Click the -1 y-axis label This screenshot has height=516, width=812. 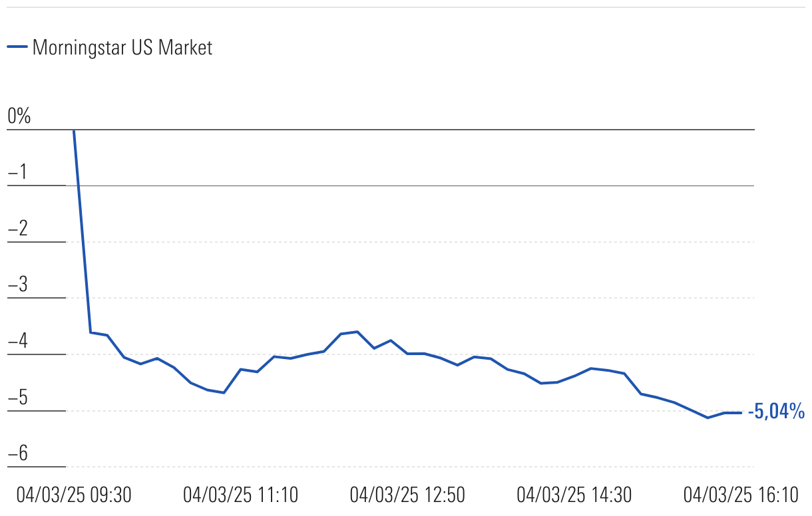click(17, 173)
